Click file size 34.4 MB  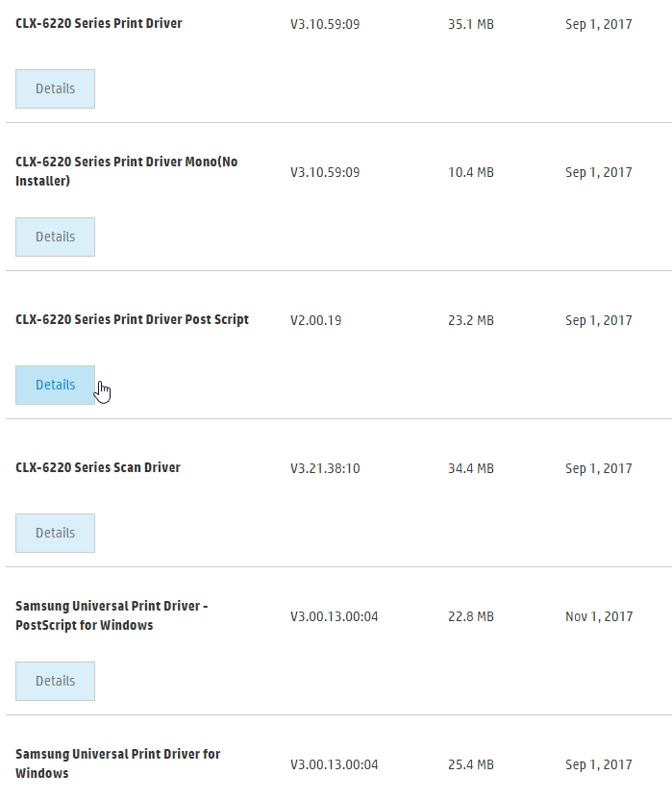click(x=471, y=468)
